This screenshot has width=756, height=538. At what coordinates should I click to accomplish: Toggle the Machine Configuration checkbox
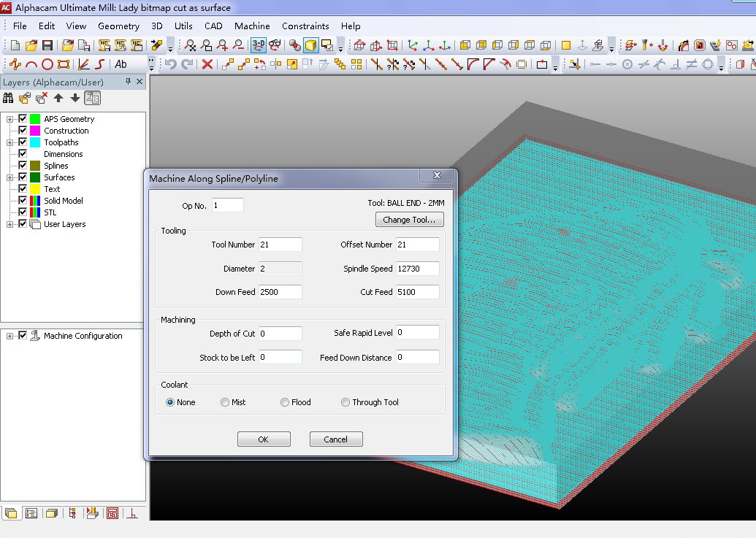tap(23, 335)
